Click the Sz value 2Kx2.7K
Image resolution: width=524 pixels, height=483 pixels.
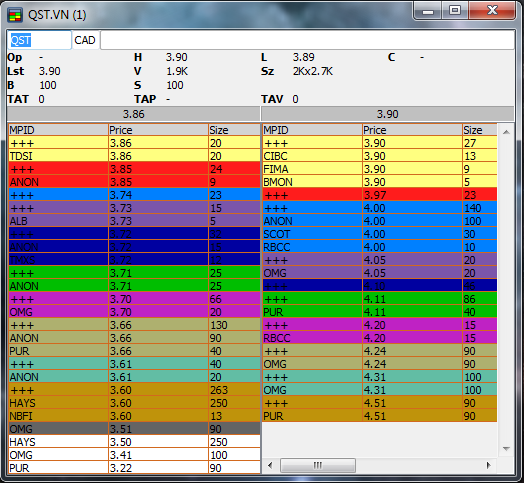[x=313, y=71]
